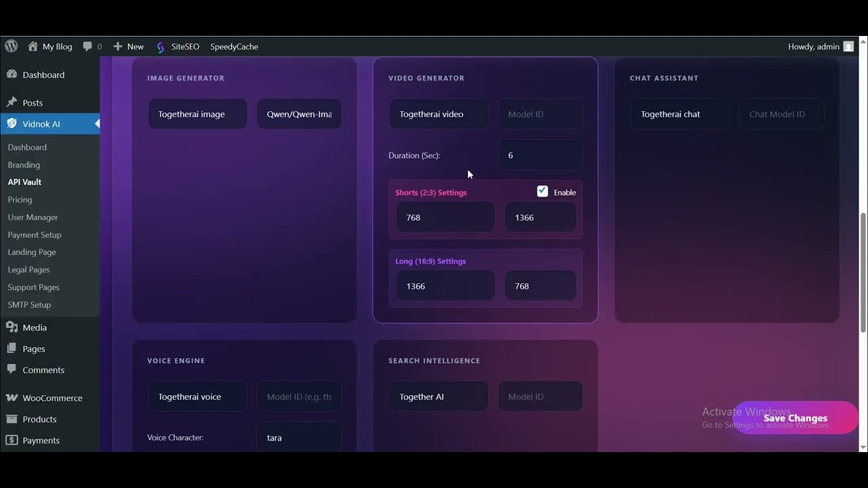Click the Long height field showing 768
The image size is (868, 488).
(x=540, y=286)
